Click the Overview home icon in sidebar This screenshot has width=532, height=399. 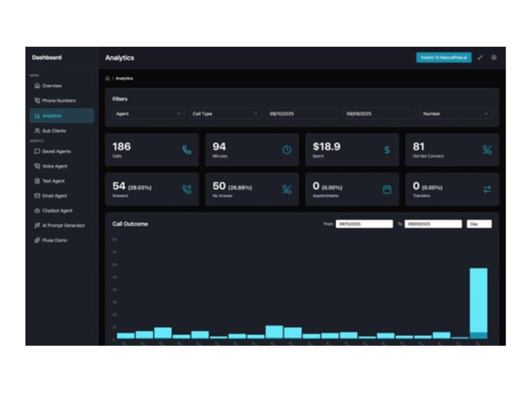[37, 86]
